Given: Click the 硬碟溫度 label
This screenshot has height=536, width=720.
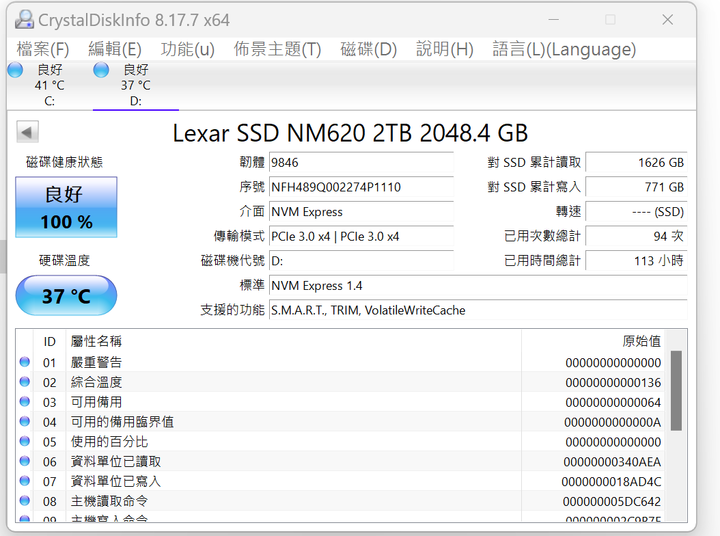Looking at the screenshot, I should point(64,261).
